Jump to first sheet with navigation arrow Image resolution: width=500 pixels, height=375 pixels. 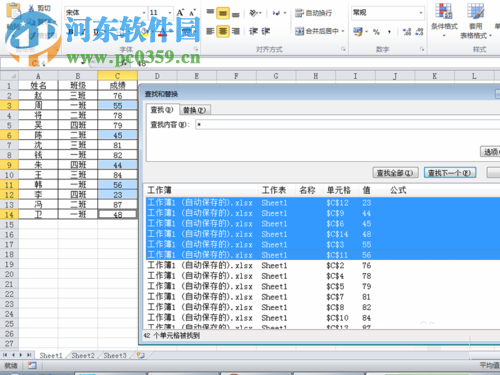(x=5, y=355)
